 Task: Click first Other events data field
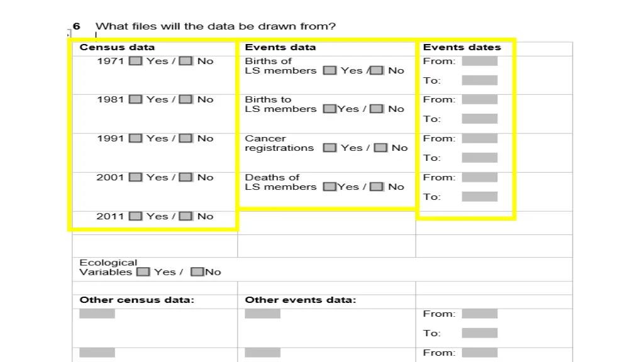(x=262, y=314)
